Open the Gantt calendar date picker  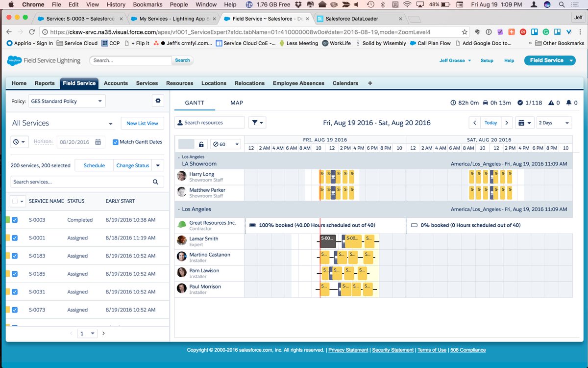point(525,123)
